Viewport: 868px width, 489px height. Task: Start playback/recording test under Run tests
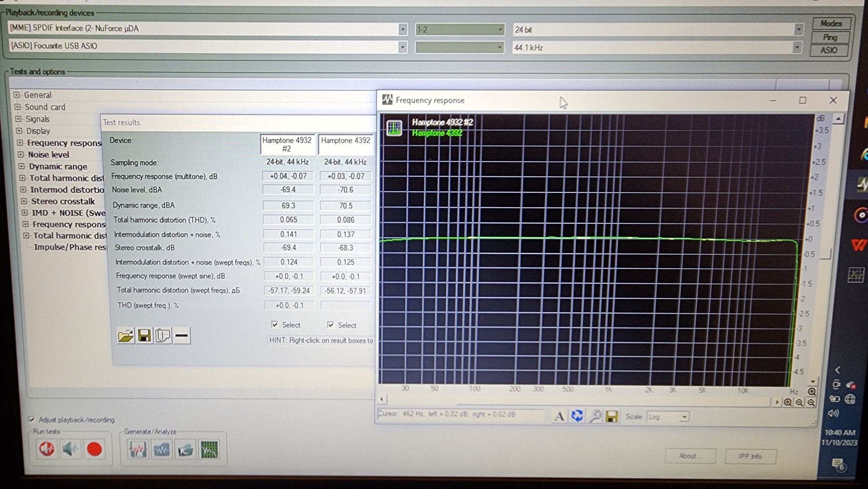coord(47,449)
